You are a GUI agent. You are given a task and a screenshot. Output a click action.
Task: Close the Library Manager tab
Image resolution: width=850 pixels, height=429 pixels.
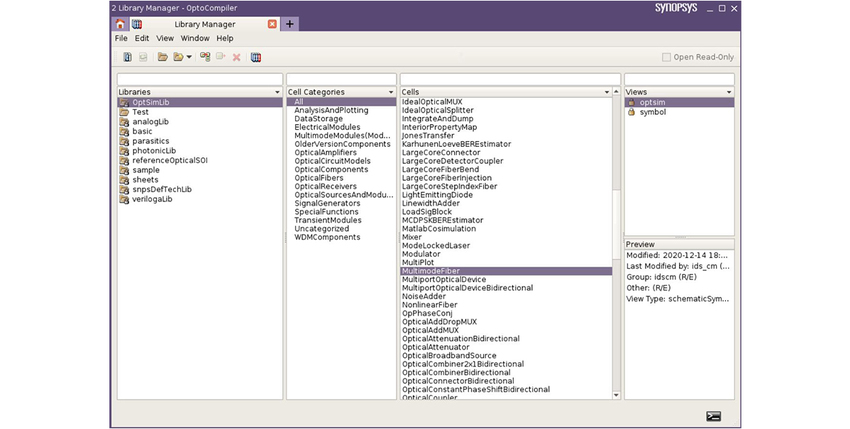point(272,24)
